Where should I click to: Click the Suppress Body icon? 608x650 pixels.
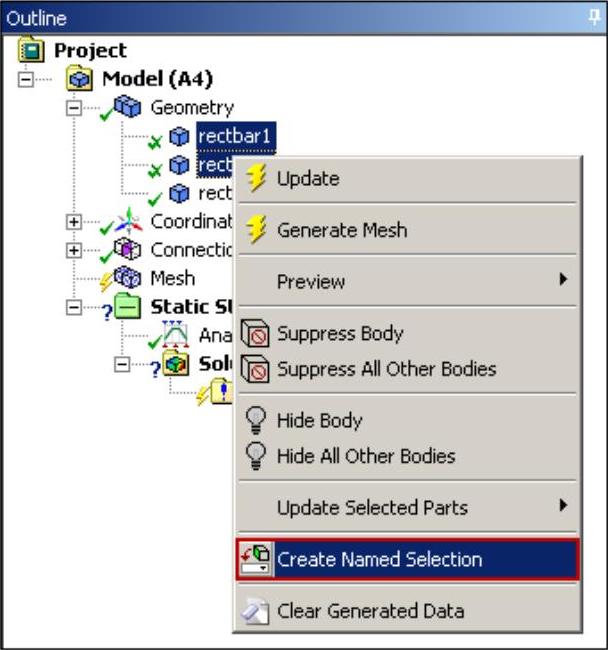coord(257,334)
